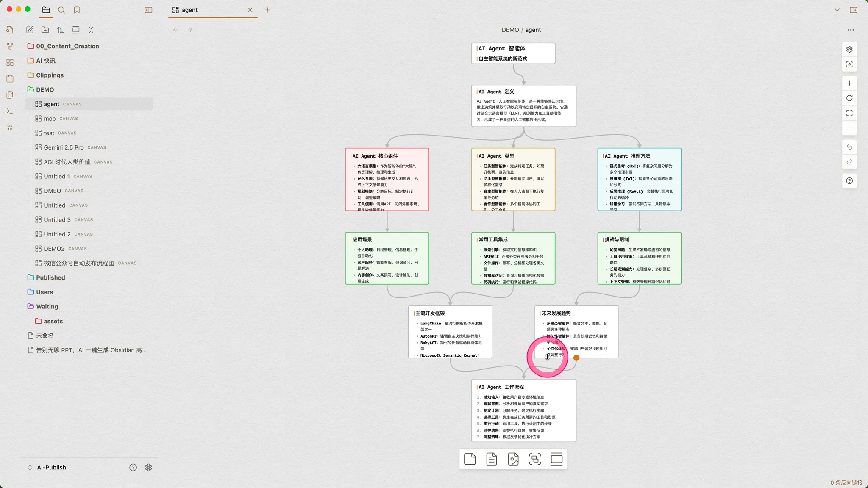This screenshot has width=868, height=488.
Task: Switch to the bookmarks tab
Action: pos(77,10)
